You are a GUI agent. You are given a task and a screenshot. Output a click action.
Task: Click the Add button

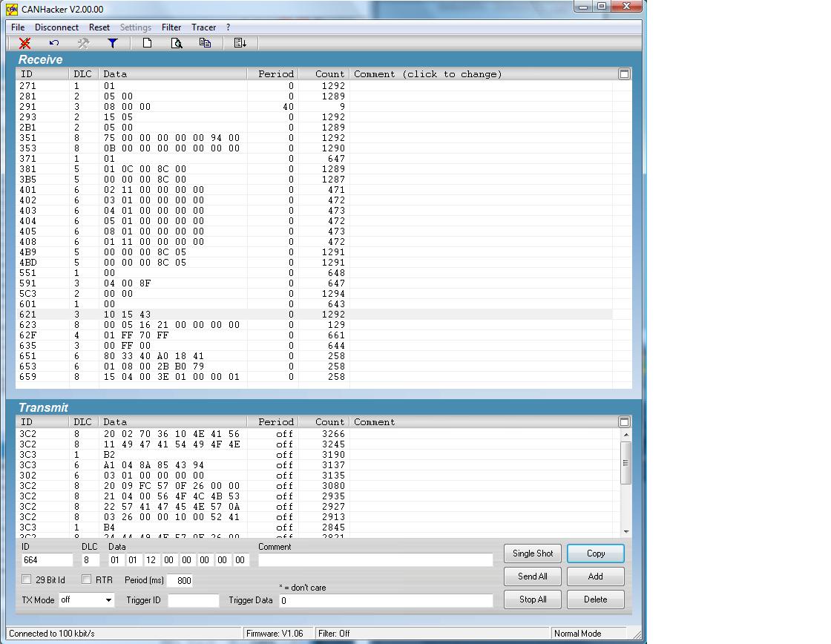coord(596,576)
